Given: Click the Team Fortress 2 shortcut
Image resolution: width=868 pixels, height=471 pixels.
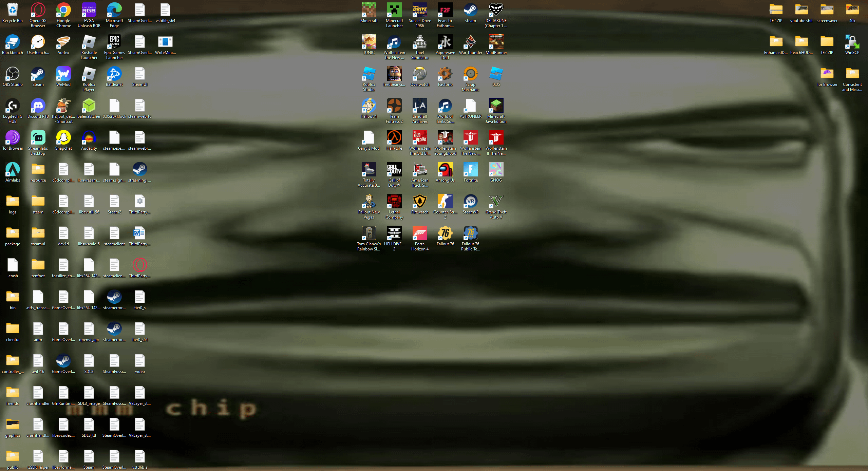Looking at the screenshot, I should [394, 106].
